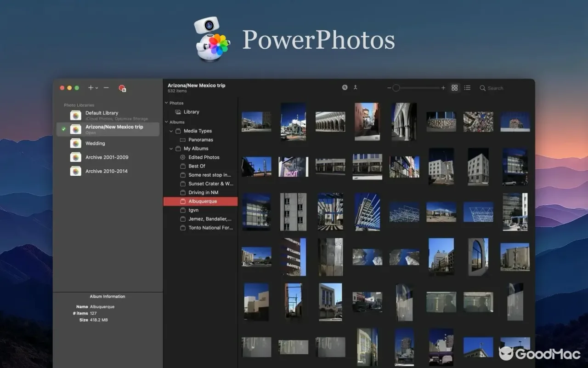
Task: Select the Default Library
Action: (x=108, y=115)
